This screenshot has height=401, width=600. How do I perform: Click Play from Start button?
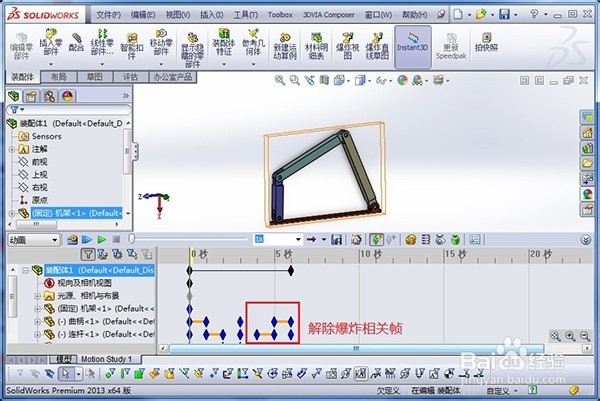(87, 240)
